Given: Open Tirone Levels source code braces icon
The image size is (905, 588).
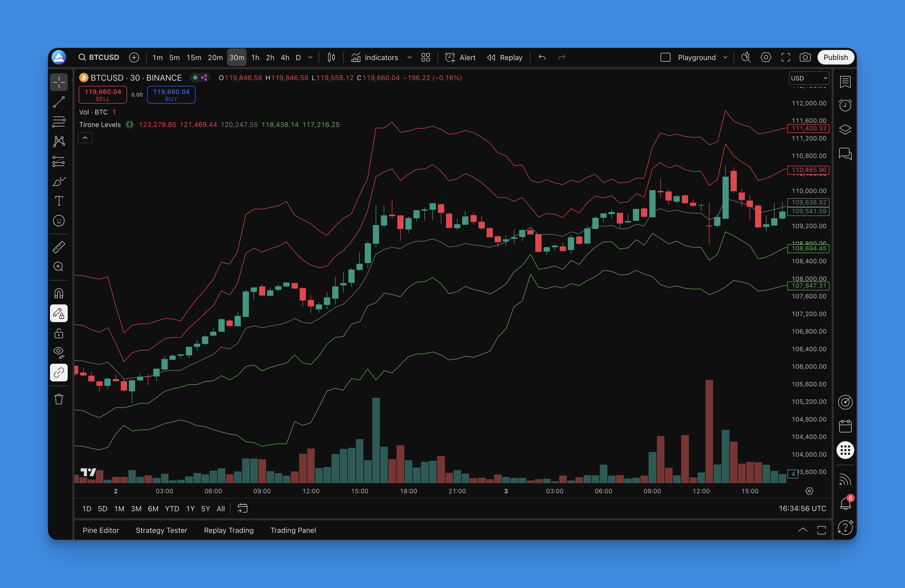Looking at the screenshot, I should tap(130, 125).
